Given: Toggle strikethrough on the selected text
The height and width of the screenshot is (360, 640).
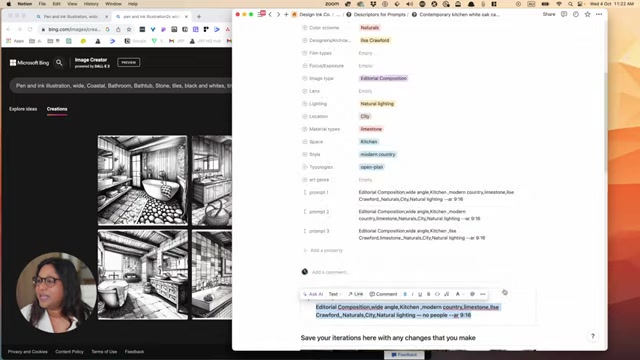Looking at the screenshot, I should (x=428, y=294).
